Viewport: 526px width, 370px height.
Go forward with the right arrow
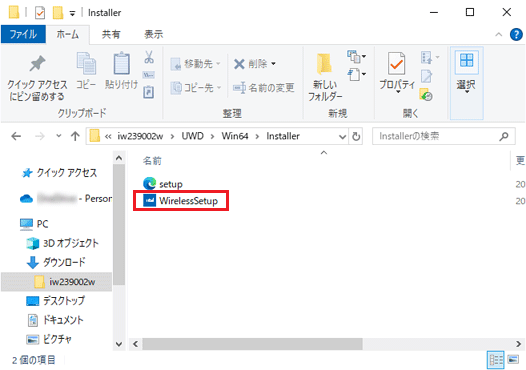coord(40,136)
